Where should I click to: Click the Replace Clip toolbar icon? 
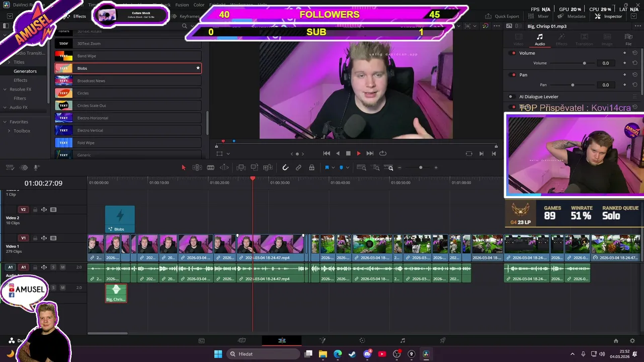[268, 167]
